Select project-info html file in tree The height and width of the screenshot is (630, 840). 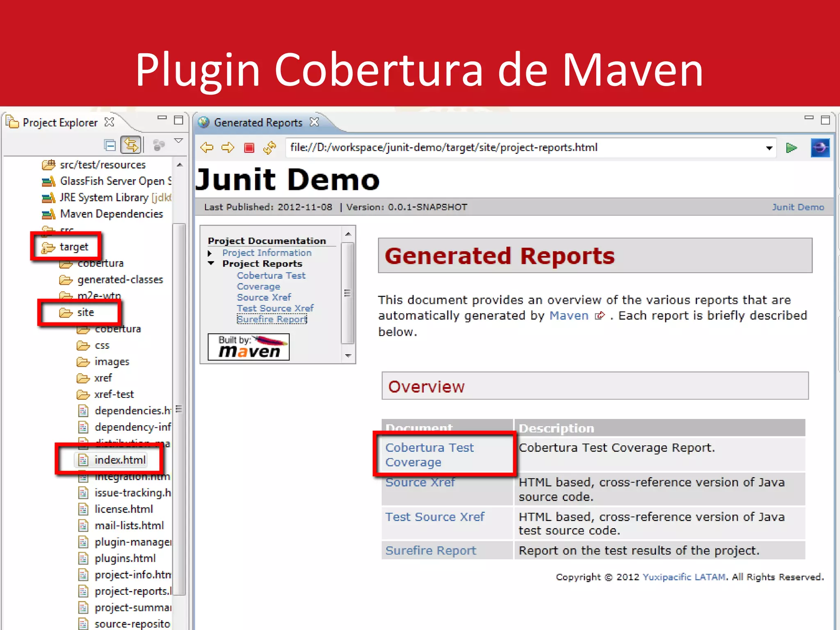click(125, 575)
